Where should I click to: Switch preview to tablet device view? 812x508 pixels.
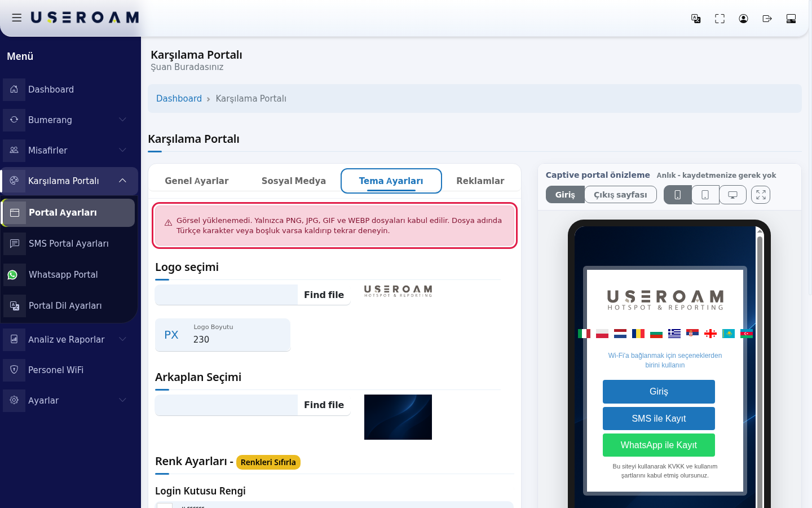coord(705,195)
